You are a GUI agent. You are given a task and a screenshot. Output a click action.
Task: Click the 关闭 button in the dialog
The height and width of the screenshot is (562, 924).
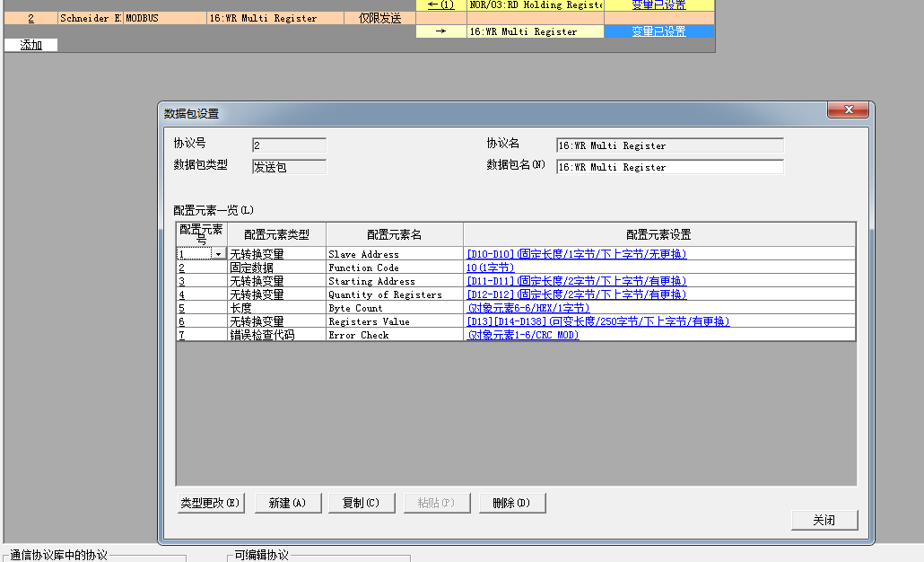[824, 520]
